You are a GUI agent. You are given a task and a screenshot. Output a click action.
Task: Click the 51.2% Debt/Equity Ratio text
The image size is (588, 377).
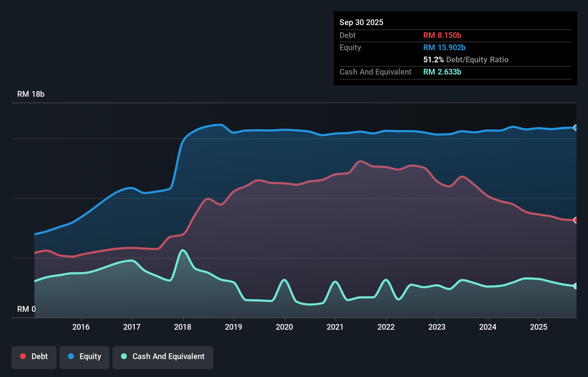pos(466,60)
